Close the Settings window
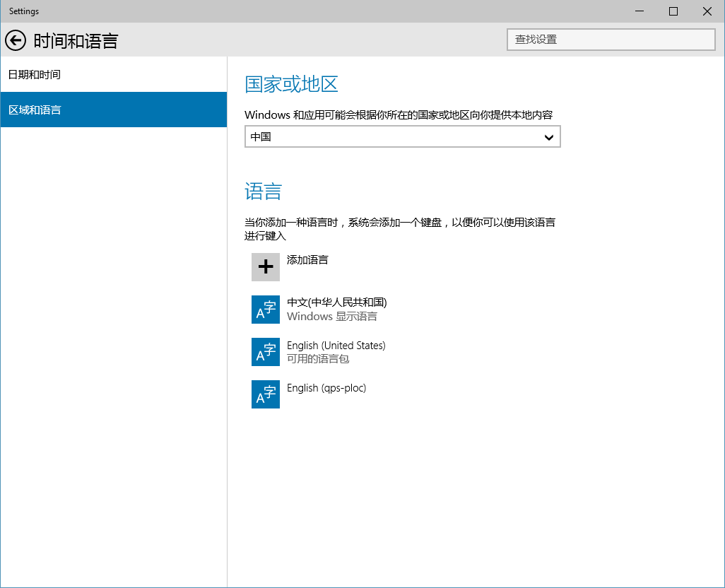725x588 pixels. click(707, 11)
